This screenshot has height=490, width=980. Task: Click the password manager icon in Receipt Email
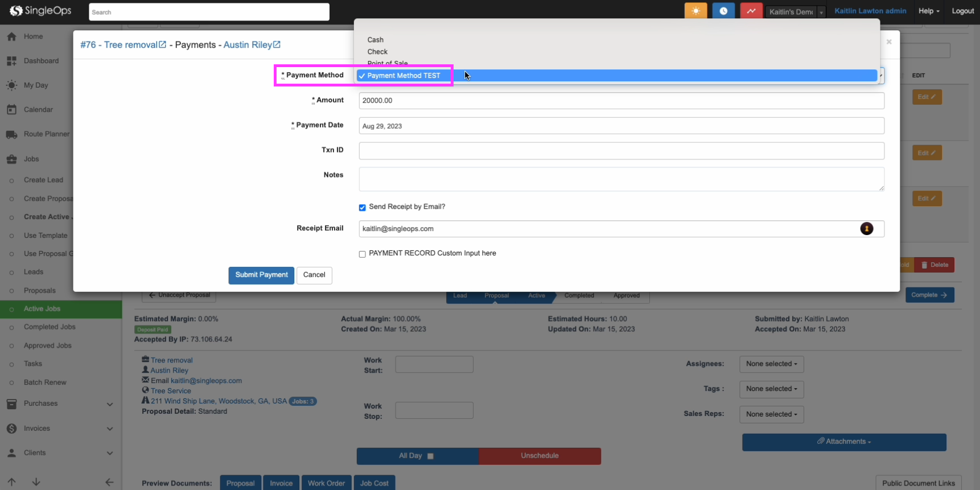coord(866,229)
